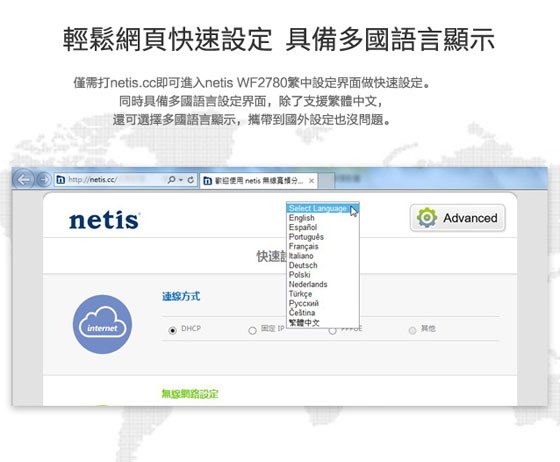Choose Français from language list
Screen dimensions: 560x462
coord(304,246)
